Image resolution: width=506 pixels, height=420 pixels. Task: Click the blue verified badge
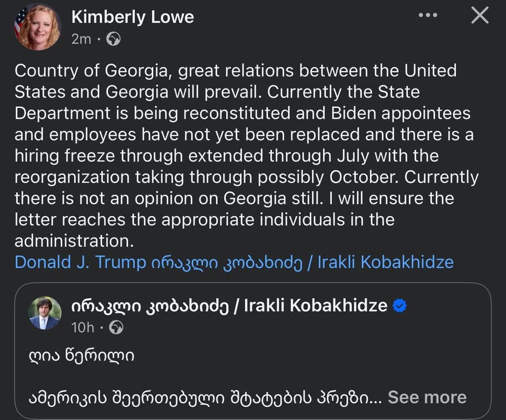click(399, 306)
